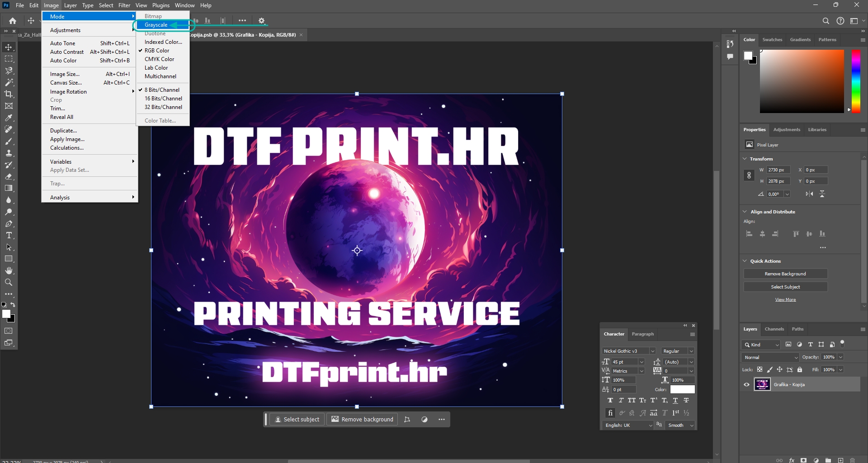Viewport: 868px width, 463px height.
Task: Select the Zoom tool
Action: [9, 282]
